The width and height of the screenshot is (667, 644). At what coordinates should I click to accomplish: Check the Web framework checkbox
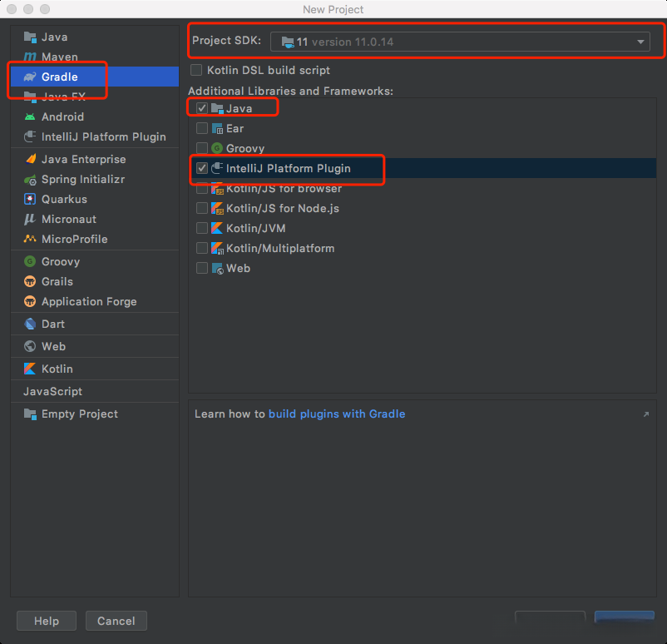202,268
